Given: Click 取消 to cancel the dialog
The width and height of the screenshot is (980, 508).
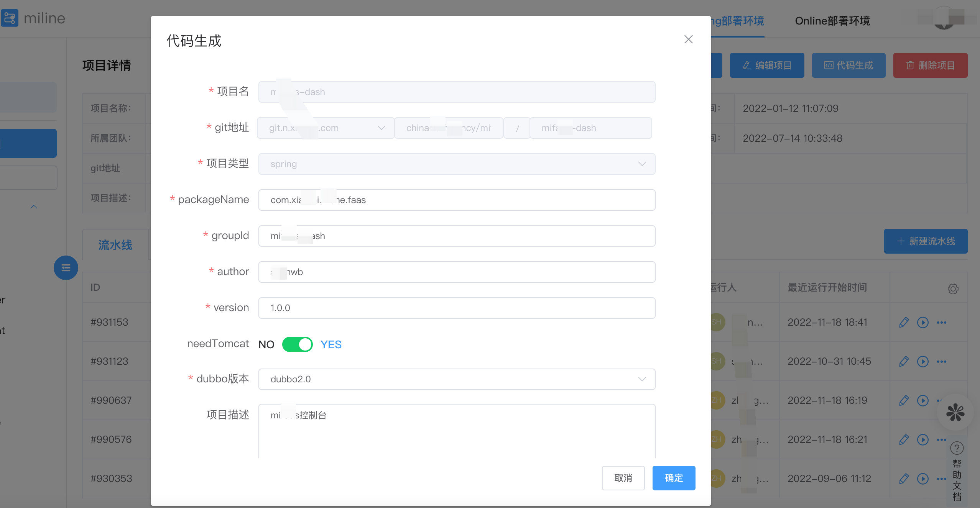Looking at the screenshot, I should click(x=623, y=478).
